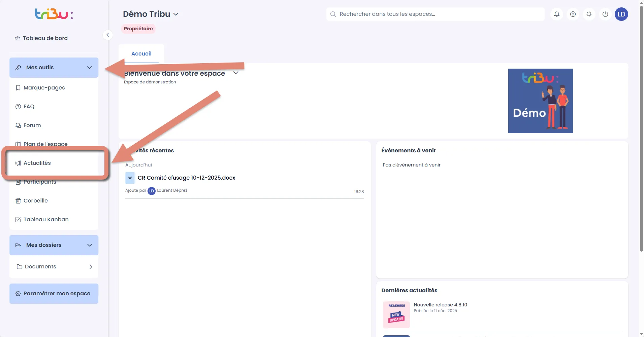Collapse the Mes dossiers section
This screenshot has height=337, width=644.
coord(54,245)
